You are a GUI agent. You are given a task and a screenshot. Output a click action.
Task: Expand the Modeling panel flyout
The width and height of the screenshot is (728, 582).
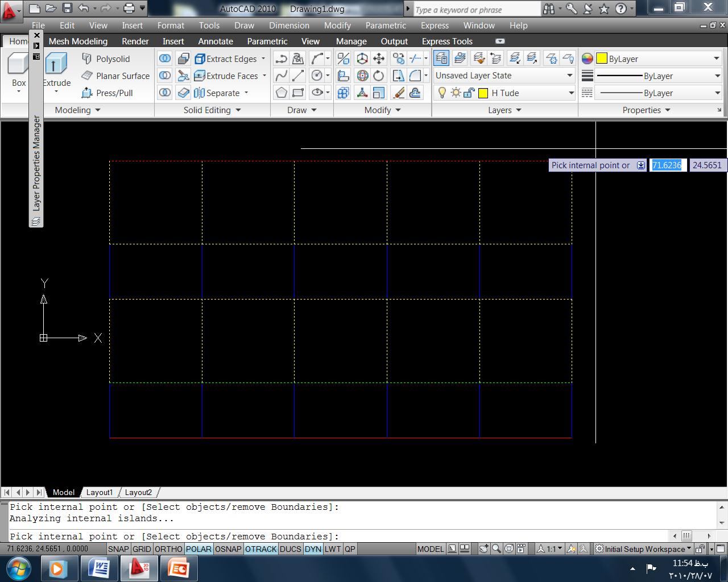pos(97,110)
